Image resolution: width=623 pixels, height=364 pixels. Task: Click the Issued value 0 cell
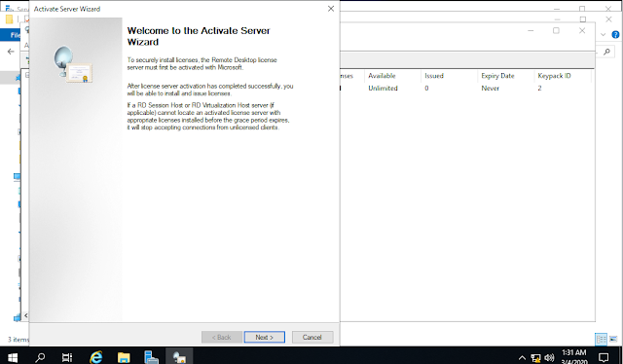pos(426,89)
